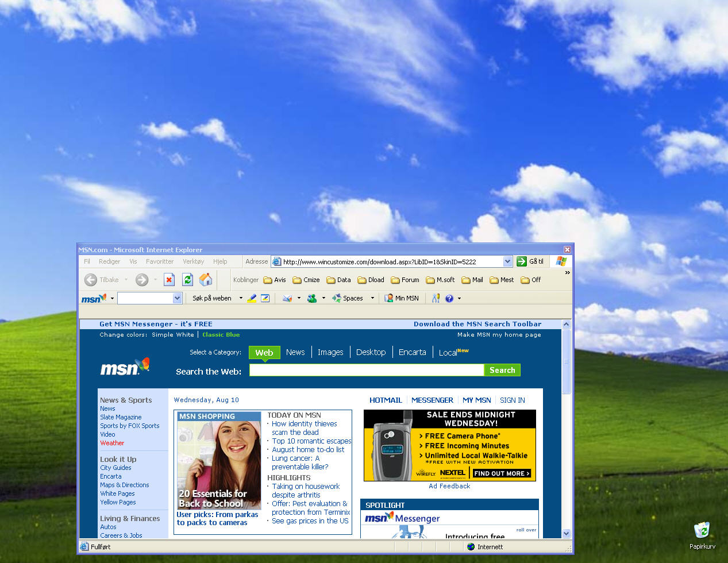Open the Off links folder
Viewport: 728px width, 563px height.
click(531, 280)
